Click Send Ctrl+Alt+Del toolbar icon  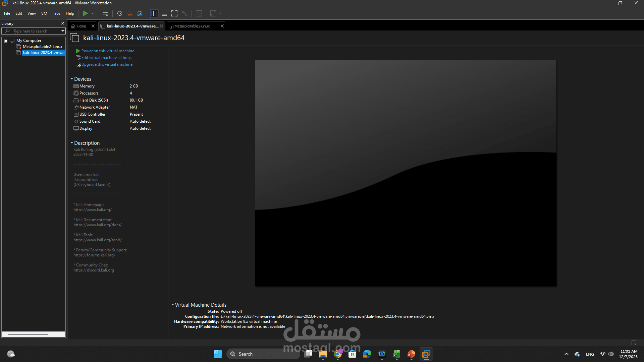105,13
